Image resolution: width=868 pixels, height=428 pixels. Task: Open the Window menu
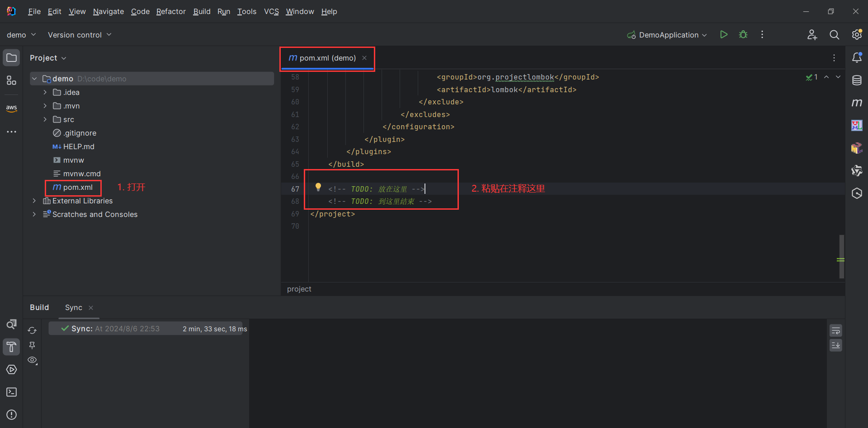tap(300, 11)
